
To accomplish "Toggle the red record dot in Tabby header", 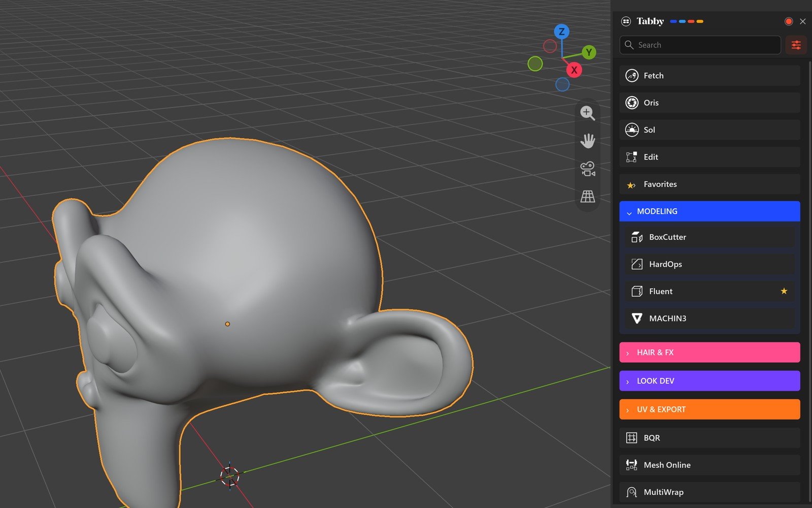I will tap(789, 21).
